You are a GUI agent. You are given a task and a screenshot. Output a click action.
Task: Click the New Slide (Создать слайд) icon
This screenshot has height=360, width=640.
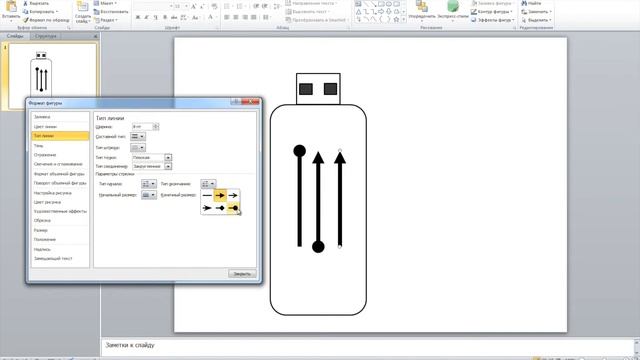[82, 7]
